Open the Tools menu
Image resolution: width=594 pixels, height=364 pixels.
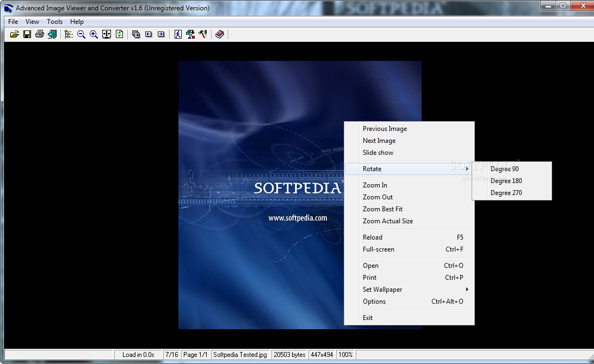pos(54,22)
